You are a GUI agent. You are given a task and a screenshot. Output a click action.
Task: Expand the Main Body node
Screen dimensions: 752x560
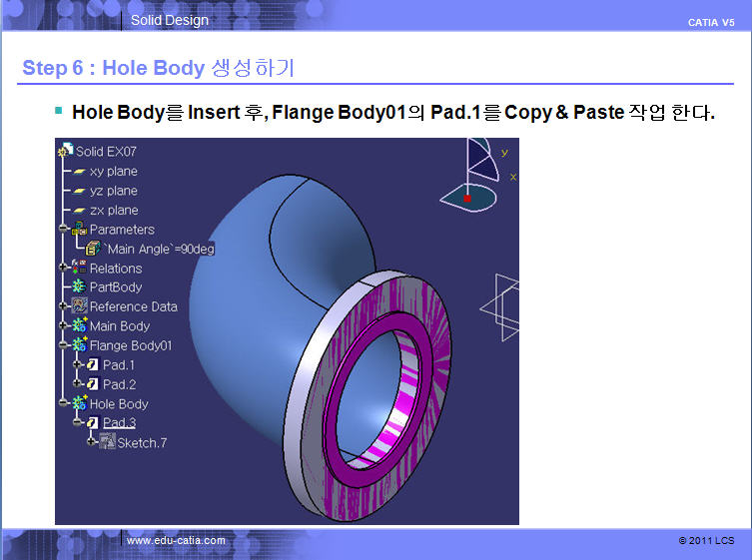tap(63, 325)
